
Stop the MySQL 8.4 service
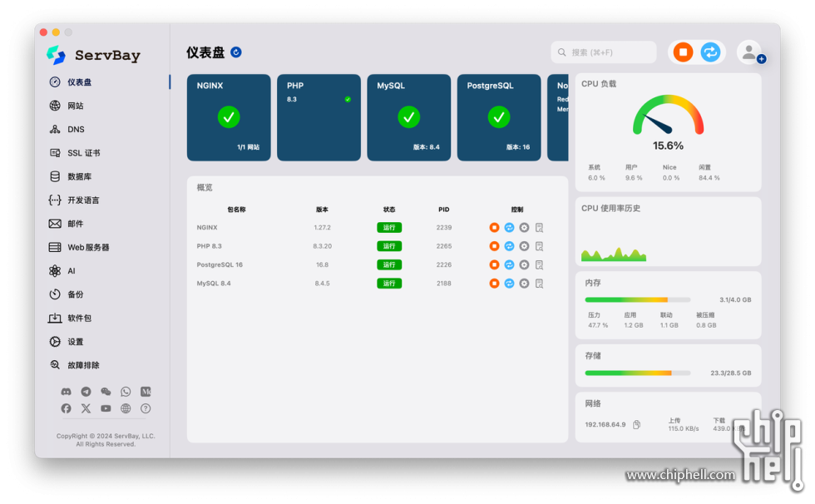[494, 284]
